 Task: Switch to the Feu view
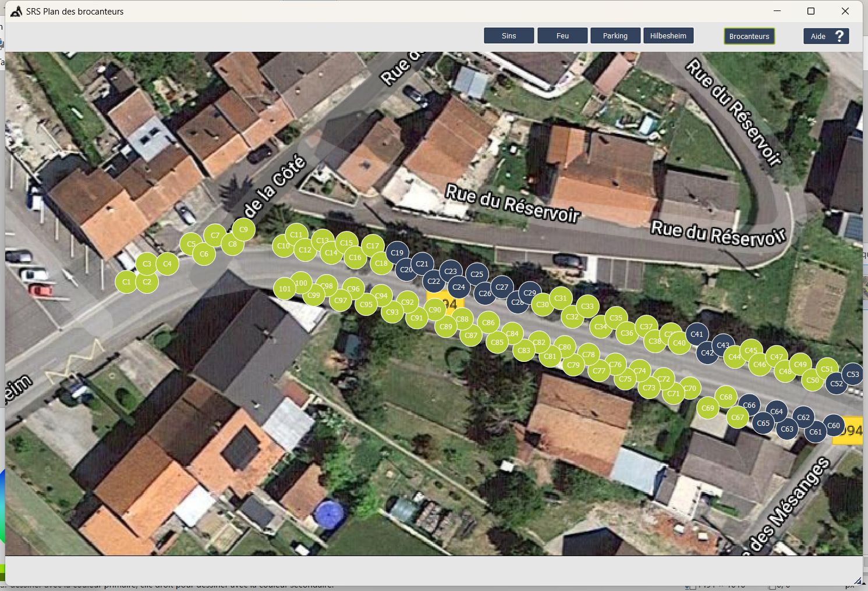coord(562,36)
